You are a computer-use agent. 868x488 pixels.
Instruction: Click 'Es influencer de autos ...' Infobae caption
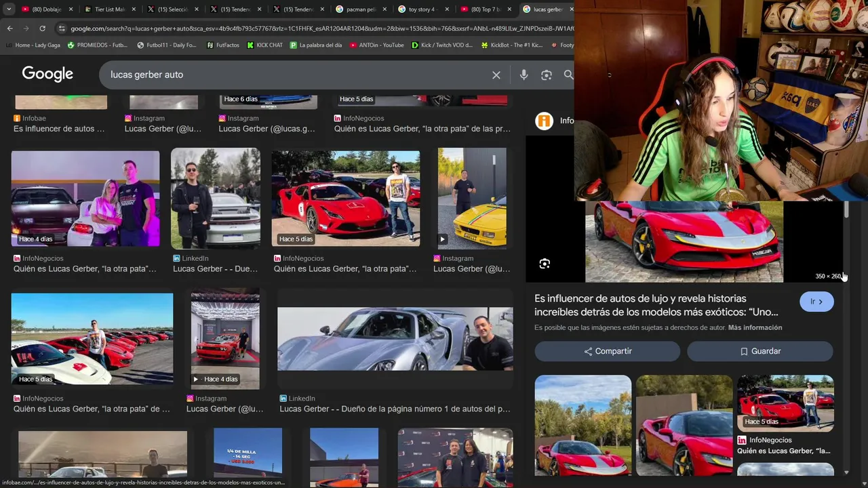59,129
